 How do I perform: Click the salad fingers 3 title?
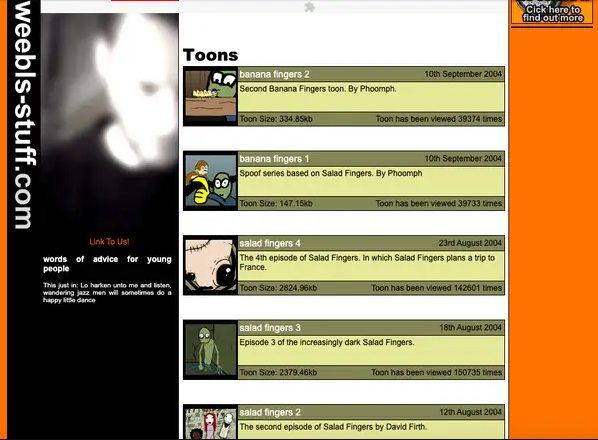click(x=270, y=328)
